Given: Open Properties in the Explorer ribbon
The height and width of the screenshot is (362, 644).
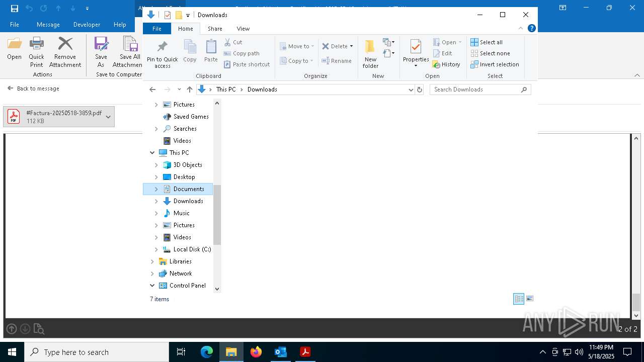Looking at the screenshot, I should click(x=416, y=54).
